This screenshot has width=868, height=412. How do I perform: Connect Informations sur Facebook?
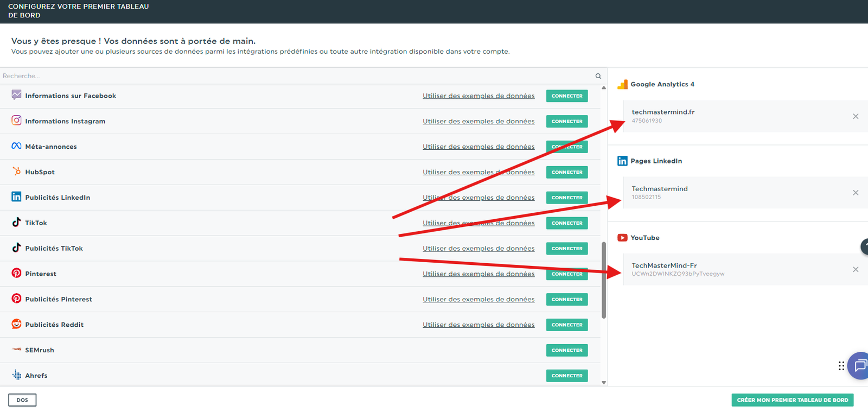(x=567, y=96)
